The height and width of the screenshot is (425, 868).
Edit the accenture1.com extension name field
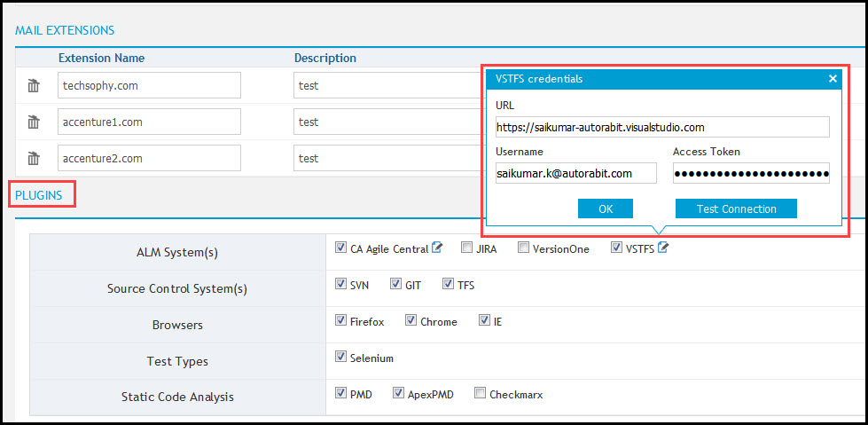[x=150, y=122]
